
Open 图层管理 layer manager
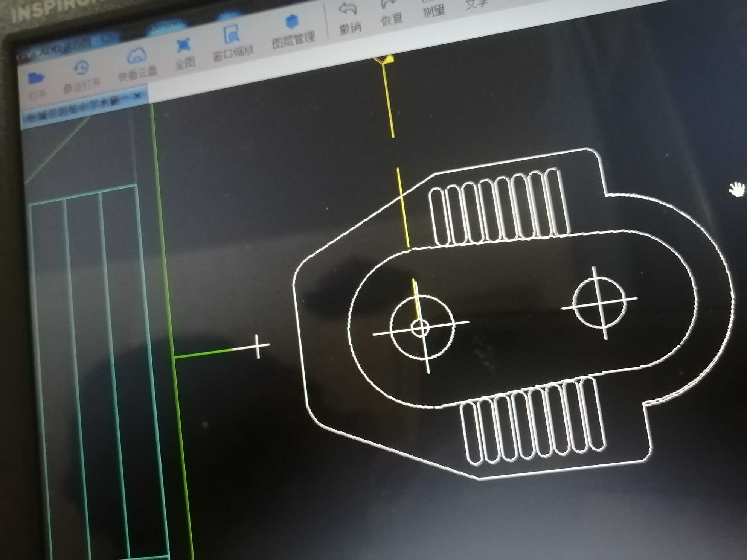[x=293, y=32]
